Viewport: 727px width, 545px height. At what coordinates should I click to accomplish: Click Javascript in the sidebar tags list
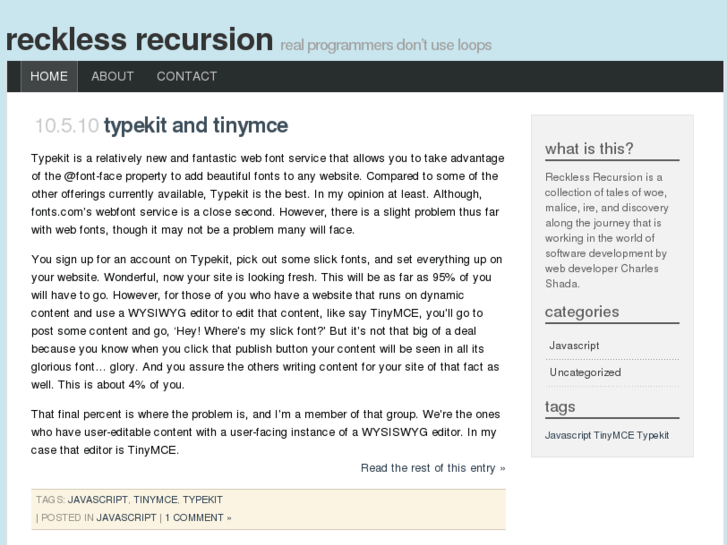point(568,435)
